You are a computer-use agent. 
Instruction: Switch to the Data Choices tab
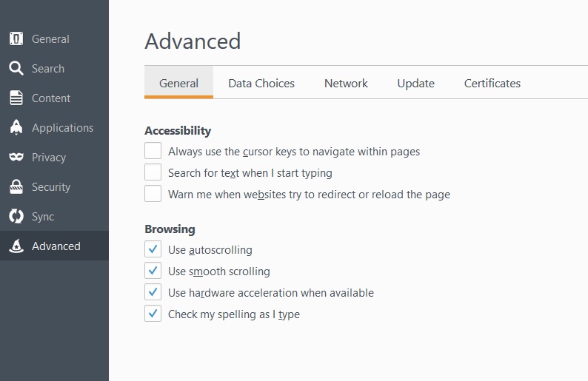[x=261, y=83]
